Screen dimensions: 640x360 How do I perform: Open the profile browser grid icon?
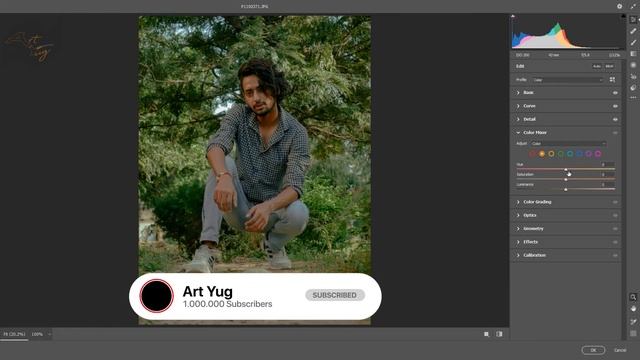coord(612,80)
